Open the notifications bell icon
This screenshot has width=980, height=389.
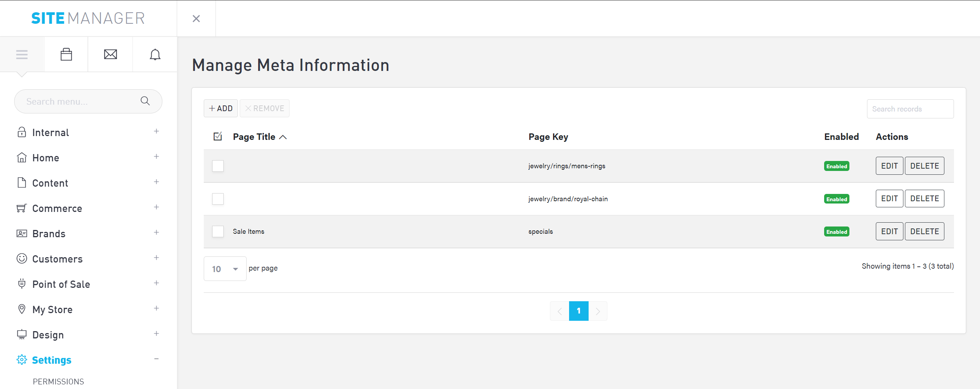pyautogui.click(x=155, y=54)
